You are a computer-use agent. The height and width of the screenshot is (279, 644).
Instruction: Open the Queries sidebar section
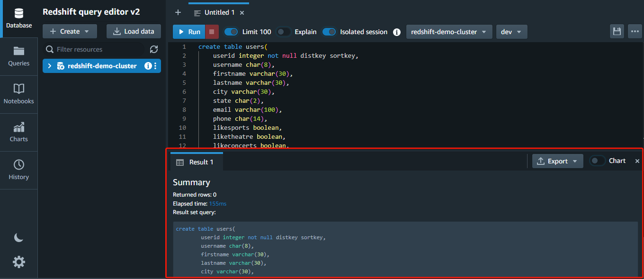click(19, 56)
